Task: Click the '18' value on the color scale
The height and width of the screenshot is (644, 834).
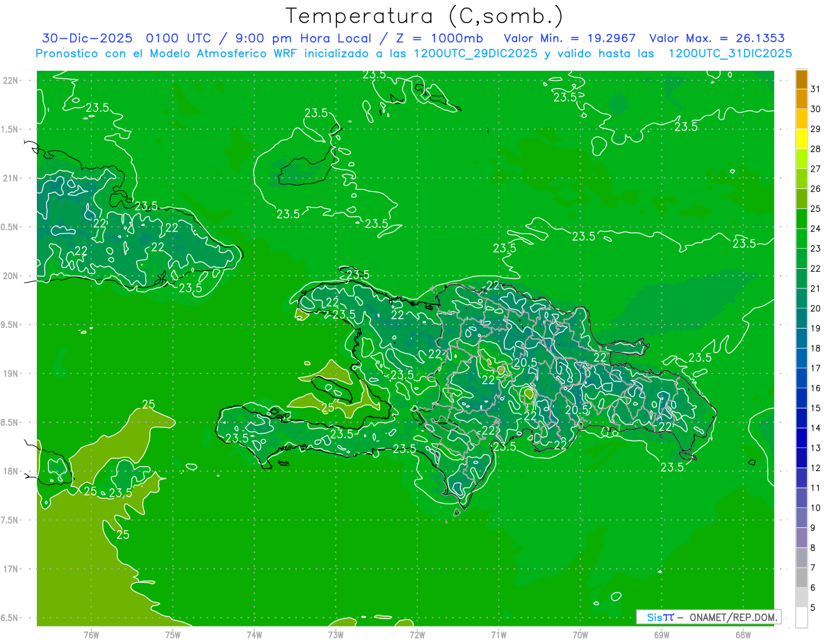Action: coord(815,348)
